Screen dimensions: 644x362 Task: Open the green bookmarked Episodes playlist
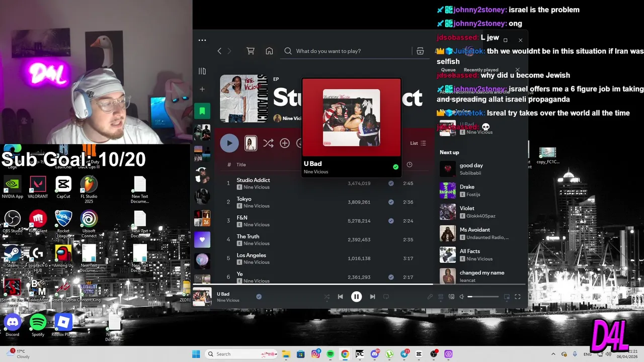(x=202, y=111)
